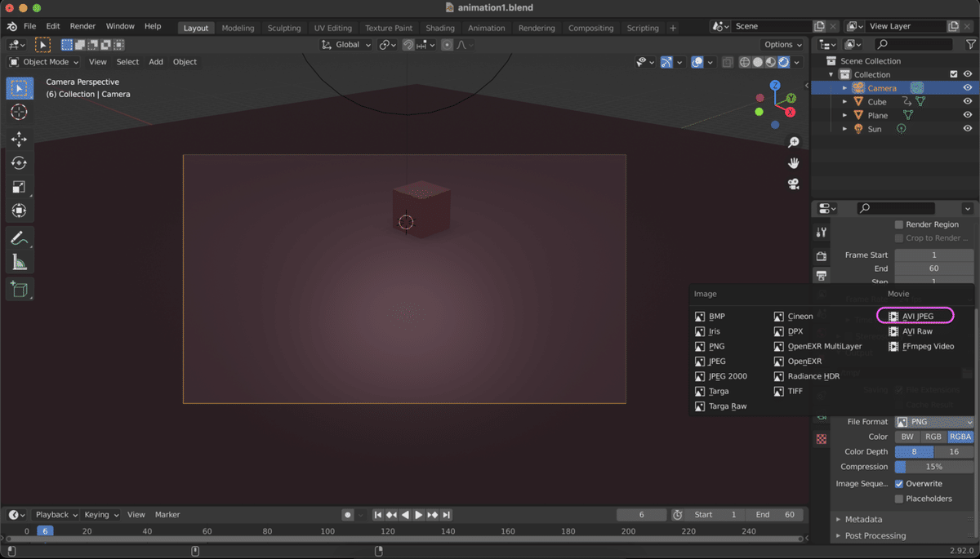Disable the Overwrite checkbox

tap(899, 484)
